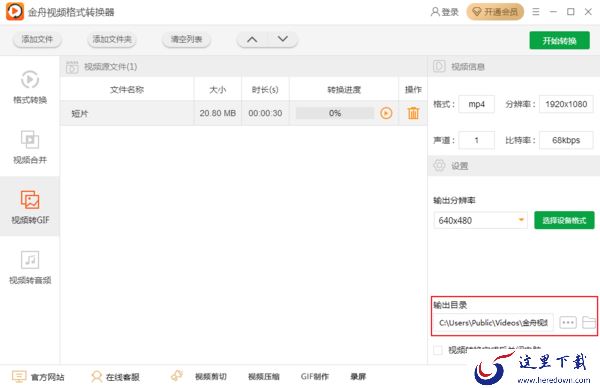Click the icon left of 视频剪切
Image resolution: width=600 pixels, height=388 pixels.
point(177,376)
